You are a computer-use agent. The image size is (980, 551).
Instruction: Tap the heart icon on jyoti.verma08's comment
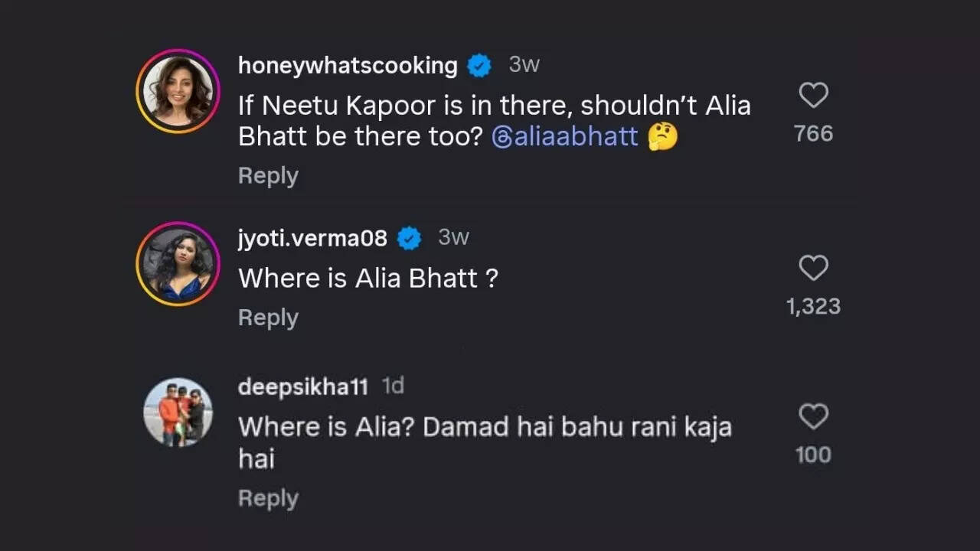pyautogui.click(x=812, y=267)
